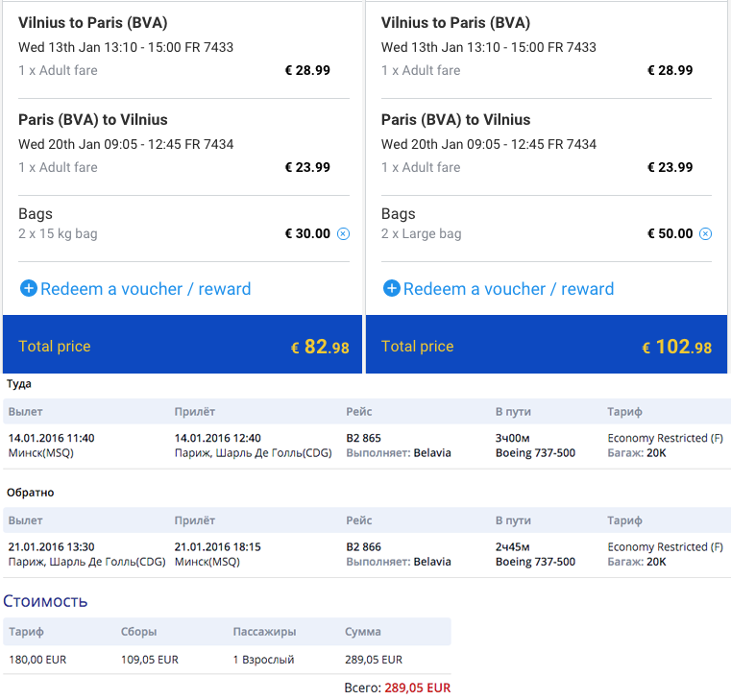Click the Стоимость section heading
The image size is (731, 700).
click(x=45, y=601)
